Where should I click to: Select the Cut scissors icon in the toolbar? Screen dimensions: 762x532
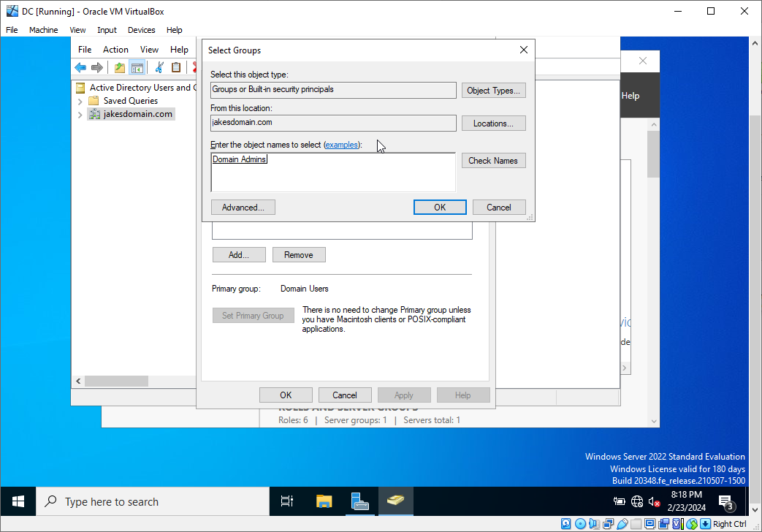(x=158, y=67)
